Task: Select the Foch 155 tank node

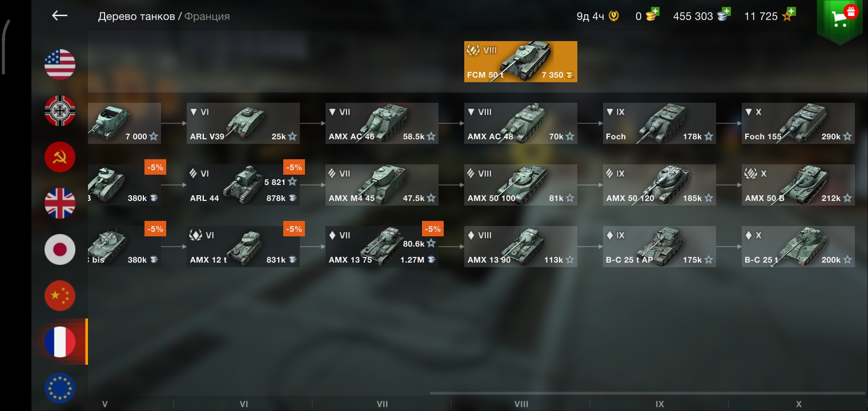Action: (798, 123)
